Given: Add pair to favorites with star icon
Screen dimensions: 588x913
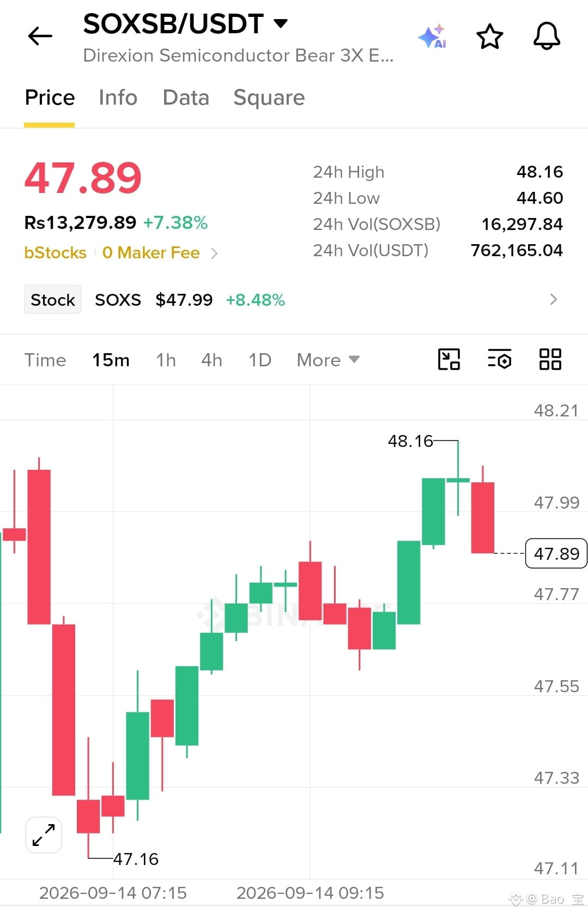Looking at the screenshot, I should click(x=489, y=37).
